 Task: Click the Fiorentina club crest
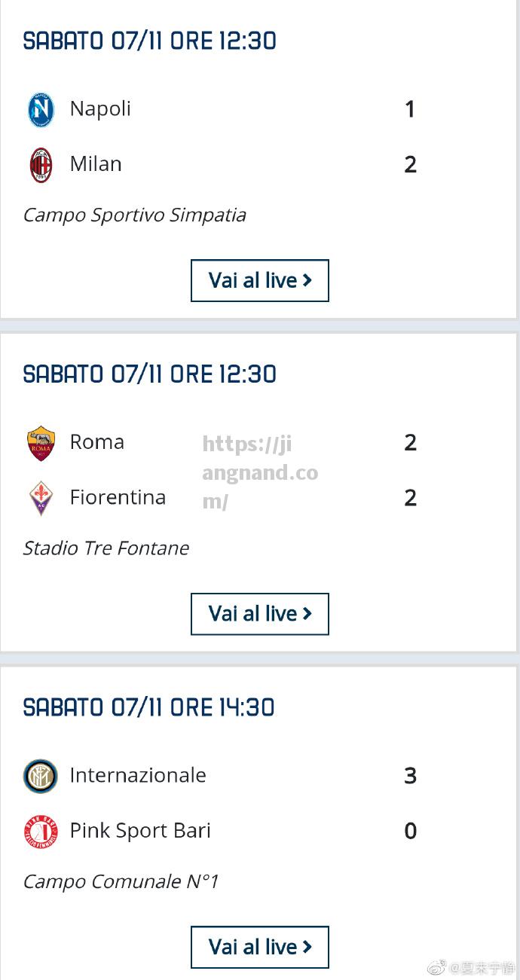pos(41,499)
